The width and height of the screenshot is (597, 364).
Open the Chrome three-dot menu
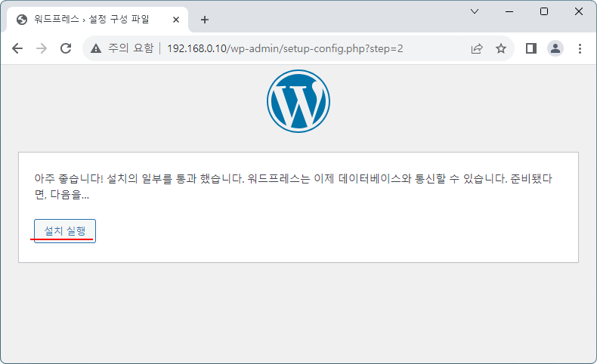(x=580, y=48)
